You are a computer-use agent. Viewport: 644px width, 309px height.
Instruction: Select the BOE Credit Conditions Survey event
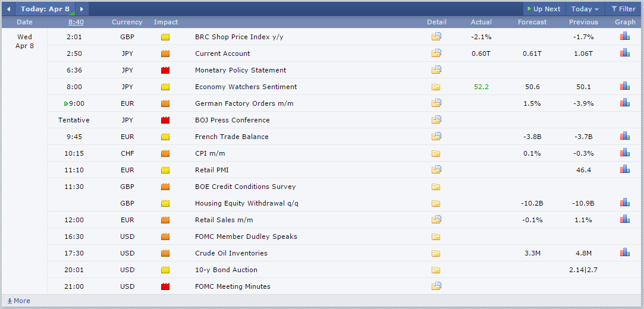tap(245, 187)
